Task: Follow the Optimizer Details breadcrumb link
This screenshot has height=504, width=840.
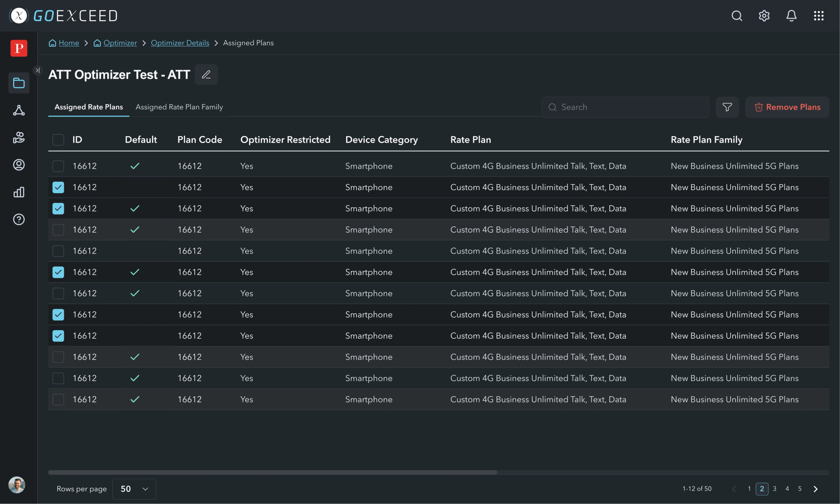Action: coord(180,43)
